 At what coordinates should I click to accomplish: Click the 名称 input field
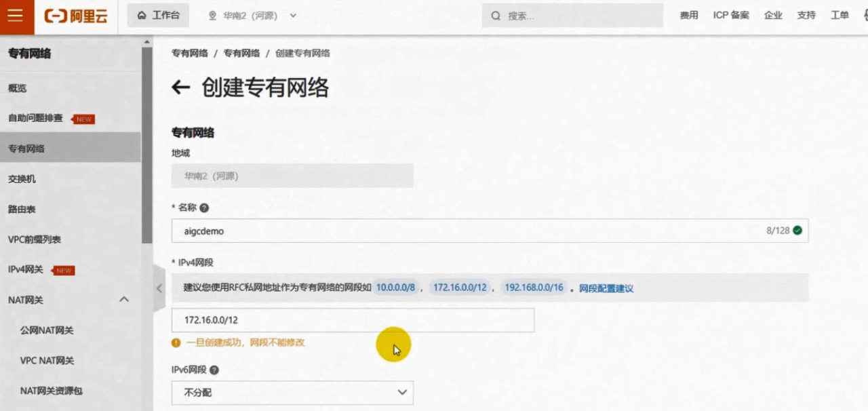468,231
